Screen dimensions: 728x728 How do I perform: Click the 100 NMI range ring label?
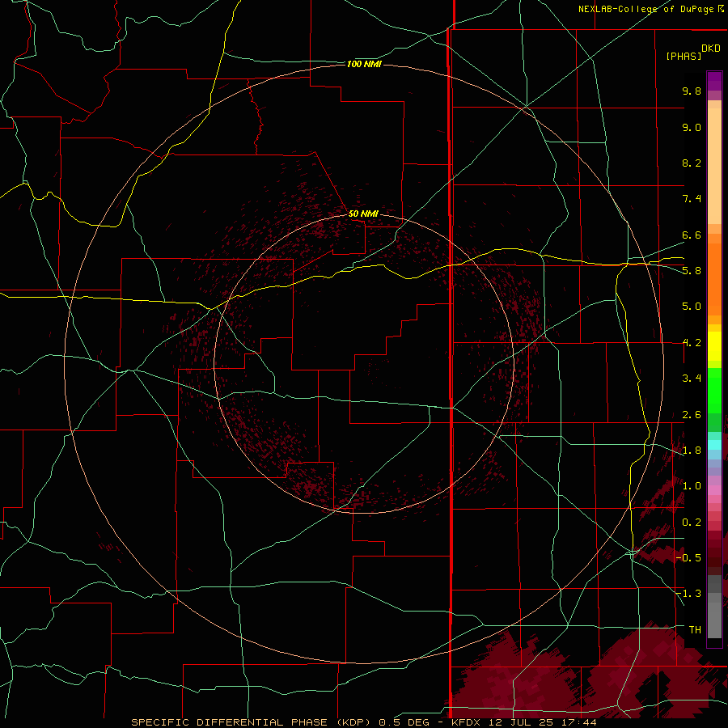tap(364, 64)
